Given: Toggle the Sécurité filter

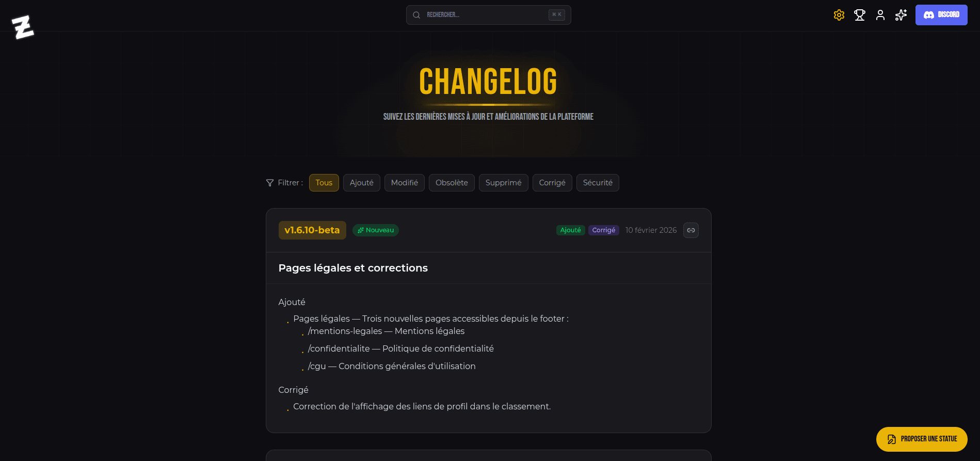Looking at the screenshot, I should coord(598,182).
